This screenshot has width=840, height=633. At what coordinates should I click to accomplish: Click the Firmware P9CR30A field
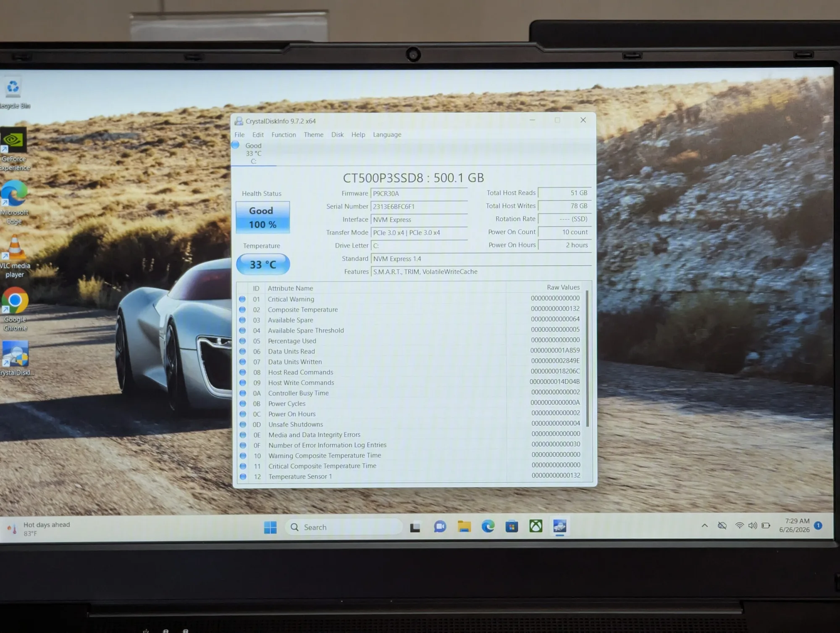click(x=419, y=193)
